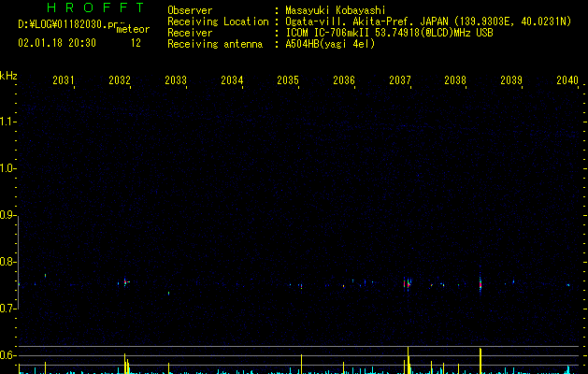This screenshot has height=374, width=588.
Task: Click the meteor echo just after 2032
Action: (x=126, y=281)
